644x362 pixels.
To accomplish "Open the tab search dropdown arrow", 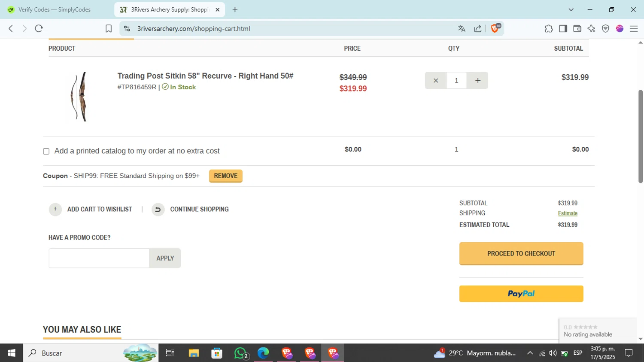I will pos(571,9).
